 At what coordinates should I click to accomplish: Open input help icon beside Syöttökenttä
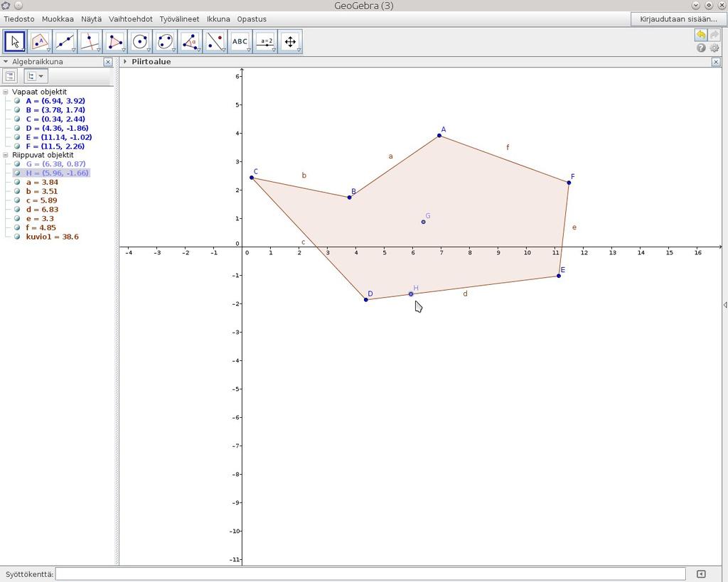click(701, 574)
